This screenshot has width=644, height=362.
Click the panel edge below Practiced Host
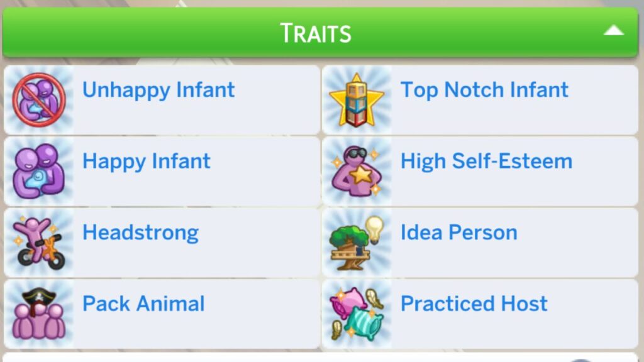coord(478,358)
